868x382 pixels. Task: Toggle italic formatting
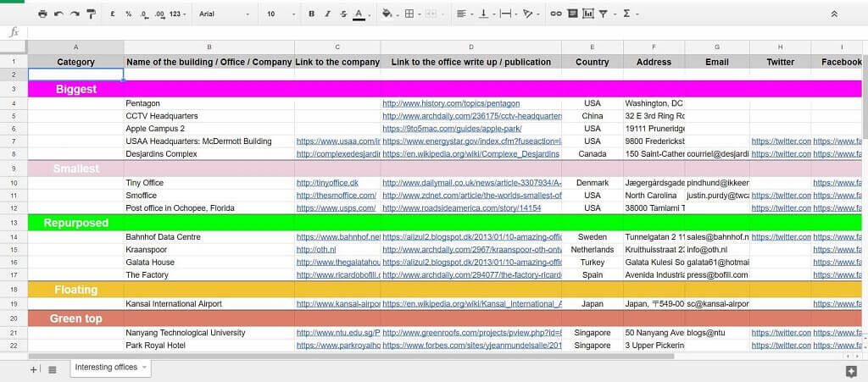(327, 14)
